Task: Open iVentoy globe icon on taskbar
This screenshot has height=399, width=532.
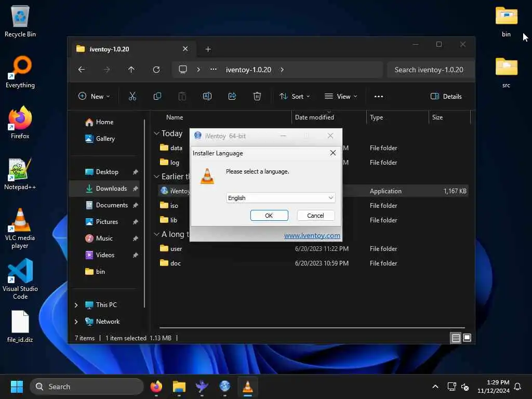Action: click(x=224, y=387)
